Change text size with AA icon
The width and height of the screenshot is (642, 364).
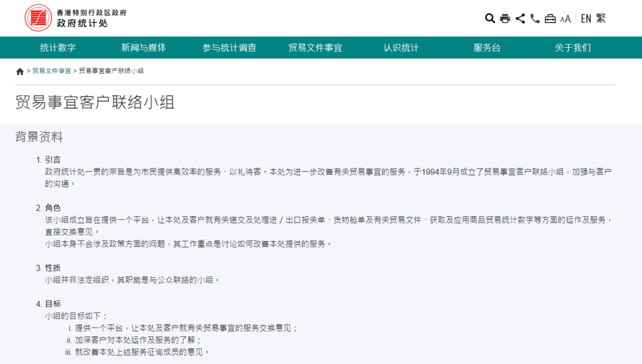[x=566, y=19]
